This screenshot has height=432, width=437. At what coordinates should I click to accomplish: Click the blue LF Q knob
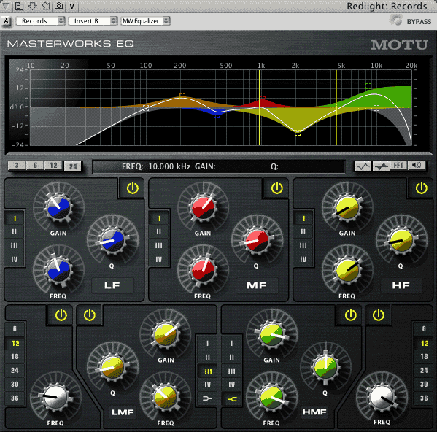[x=113, y=241]
